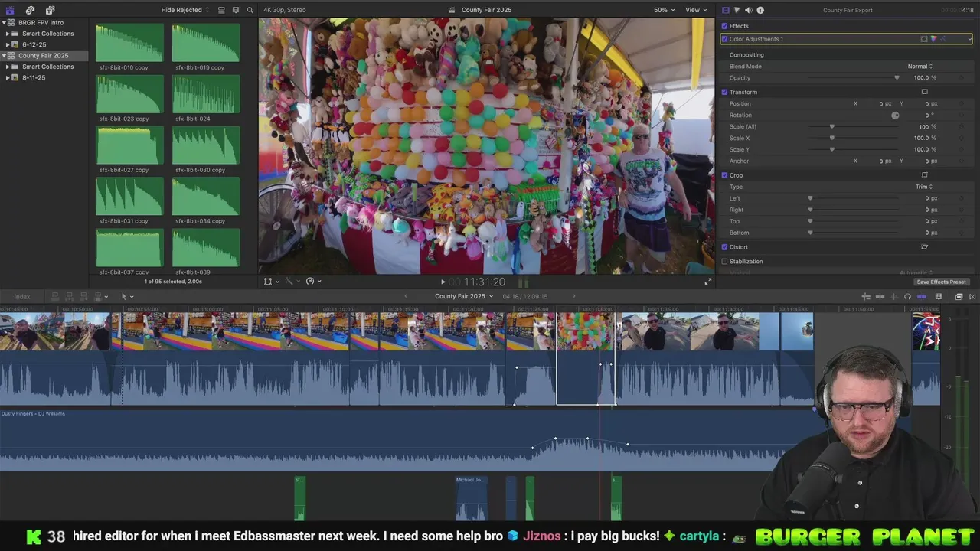
Task: Open the Color Adjustments color board icon
Action: (x=934, y=39)
